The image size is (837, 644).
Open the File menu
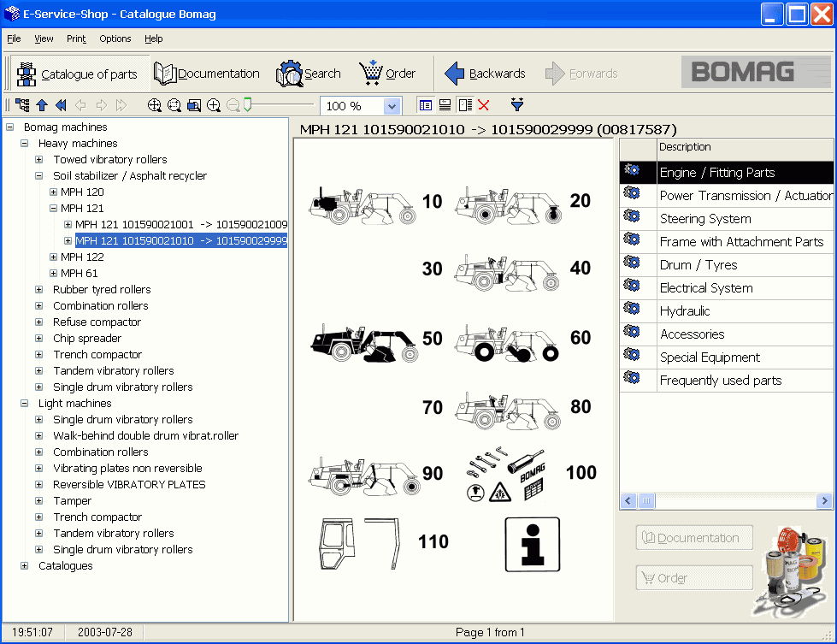(14, 38)
